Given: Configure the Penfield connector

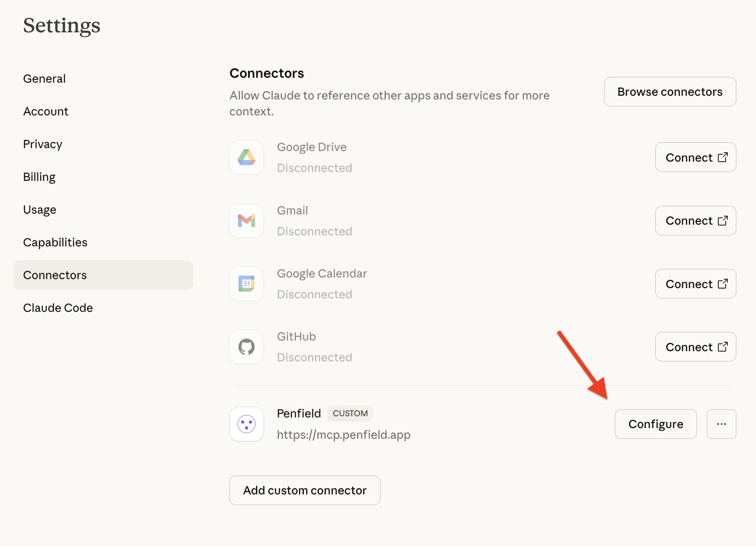Looking at the screenshot, I should (x=656, y=424).
